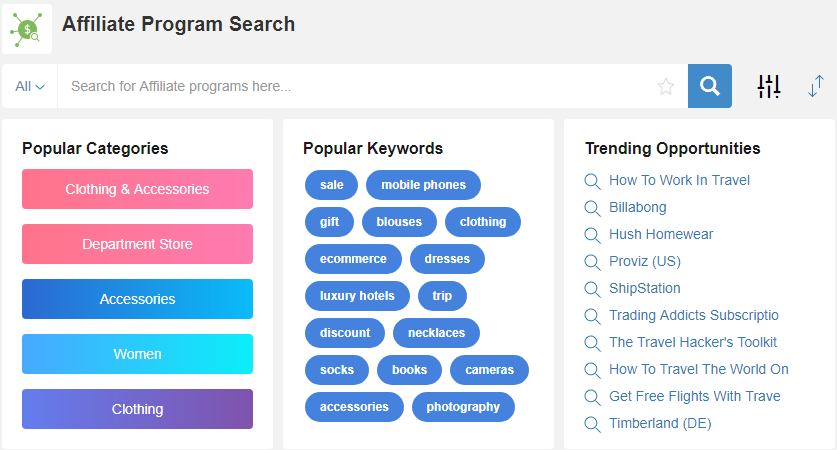837x450 pixels.
Task: Open the filter sliders settings icon
Action: click(769, 86)
